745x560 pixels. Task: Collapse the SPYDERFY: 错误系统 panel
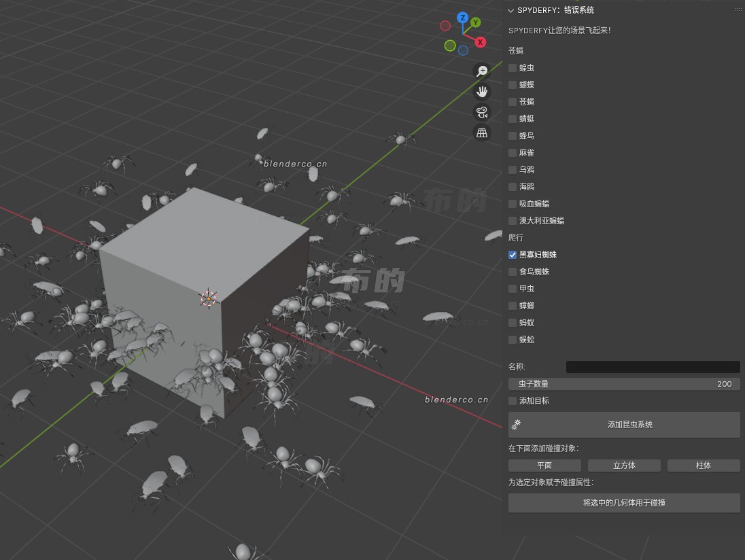[510, 10]
